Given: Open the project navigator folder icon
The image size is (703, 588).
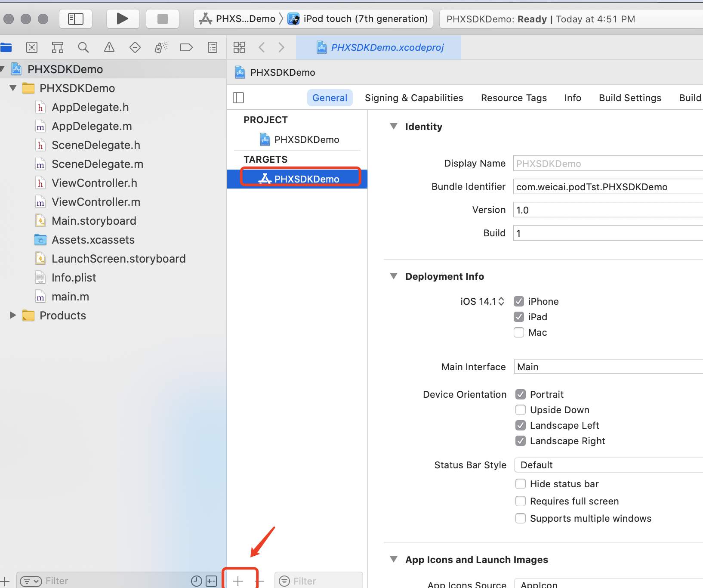Looking at the screenshot, I should click(x=6, y=47).
